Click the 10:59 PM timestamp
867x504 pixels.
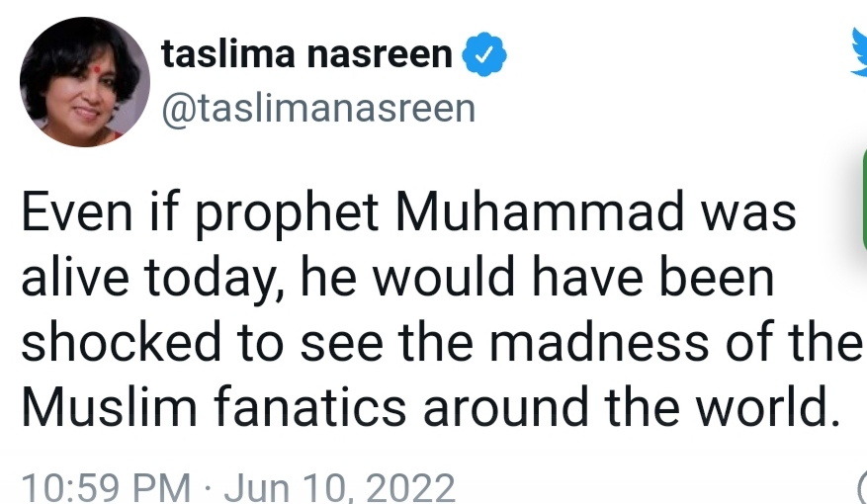coord(106,488)
